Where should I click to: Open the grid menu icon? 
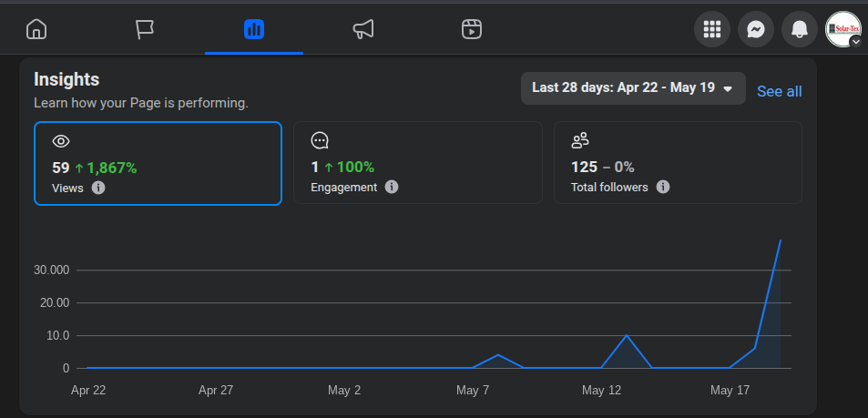tap(712, 29)
